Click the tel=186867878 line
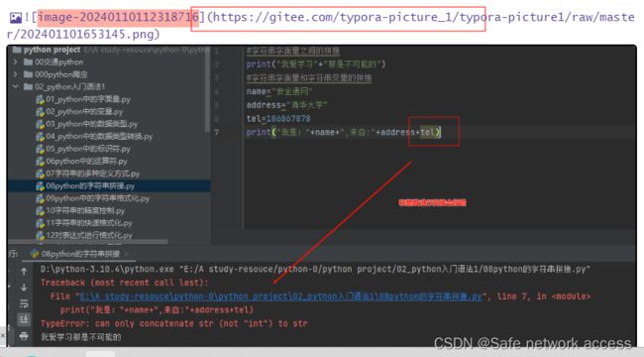 point(278,118)
